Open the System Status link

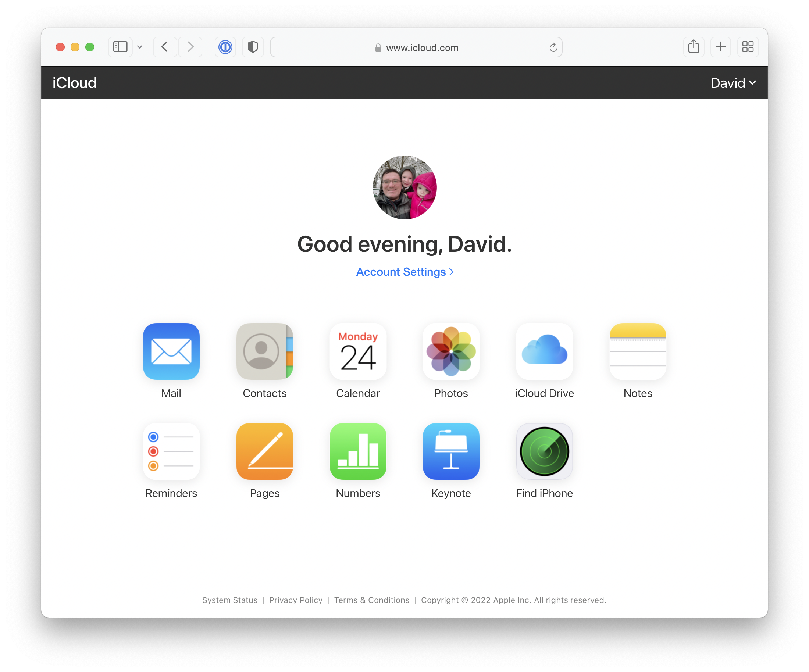(x=229, y=600)
